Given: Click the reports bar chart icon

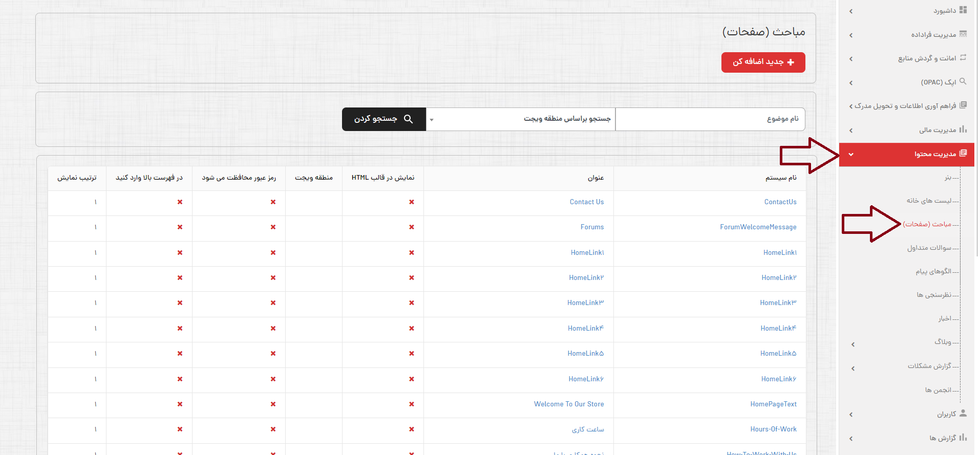Looking at the screenshot, I should (963, 438).
